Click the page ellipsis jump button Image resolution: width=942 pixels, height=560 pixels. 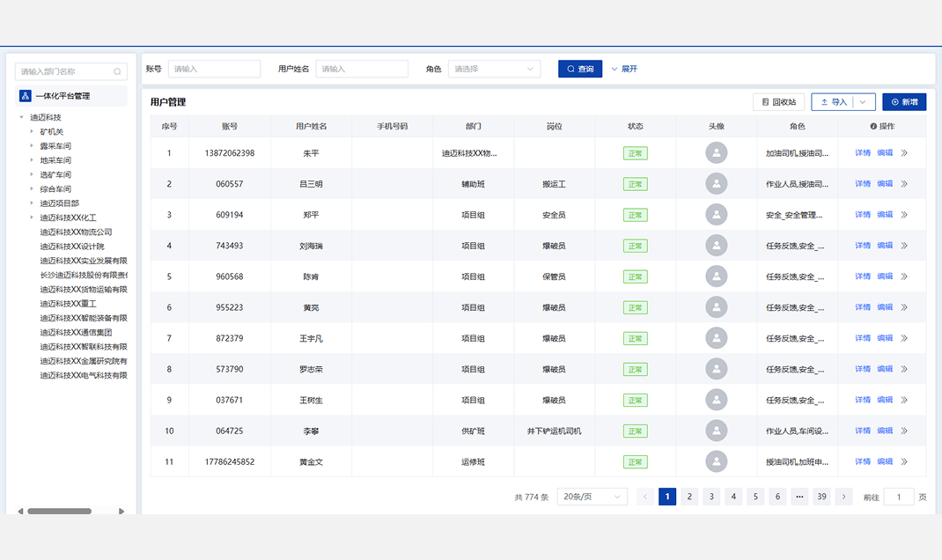[799, 497]
